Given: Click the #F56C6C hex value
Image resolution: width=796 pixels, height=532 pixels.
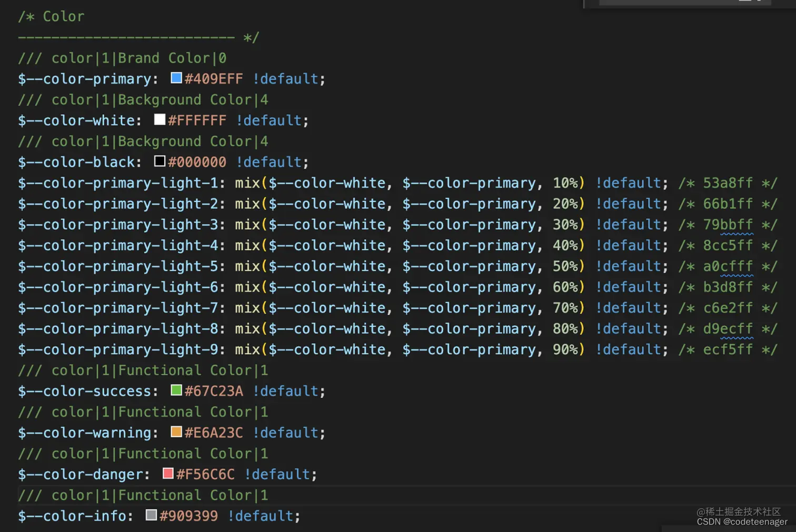Looking at the screenshot, I should [205, 474].
